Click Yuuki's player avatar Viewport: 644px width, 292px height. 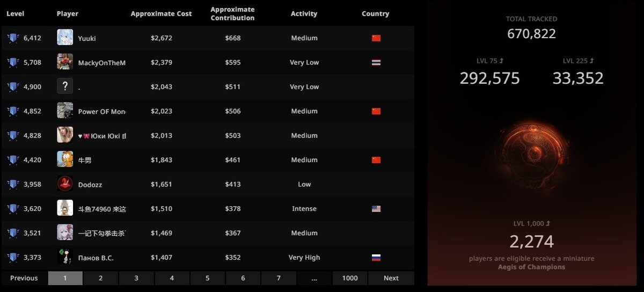tap(65, 38)
